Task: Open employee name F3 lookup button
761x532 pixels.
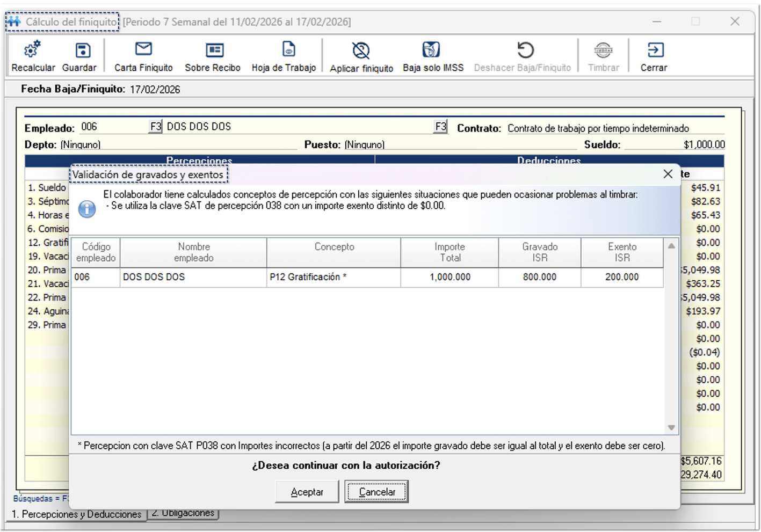Action: [x=440, y=127]
